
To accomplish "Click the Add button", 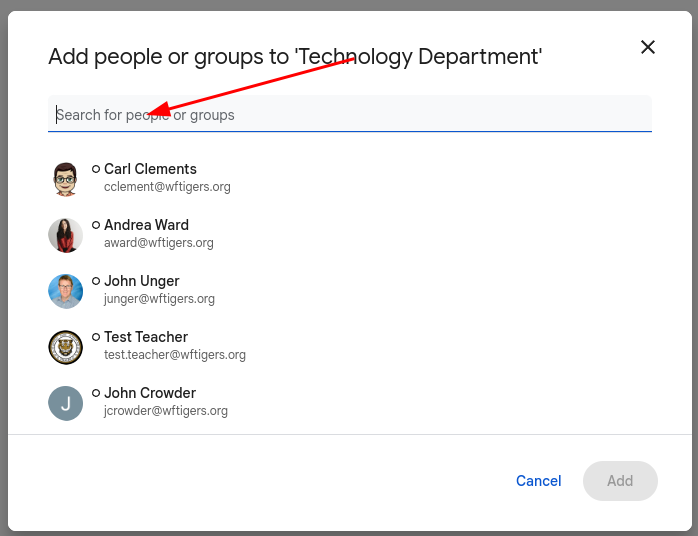I will (620, 481).
